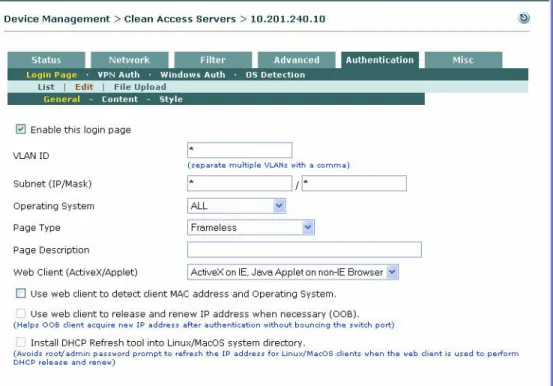The image size is (553, 386).
Task: Open the Page Type dropdown
Action: click(251, 228)
